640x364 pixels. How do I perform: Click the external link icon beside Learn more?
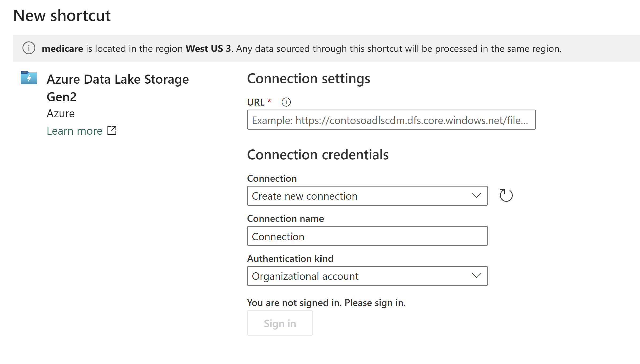tap(112, 130)
